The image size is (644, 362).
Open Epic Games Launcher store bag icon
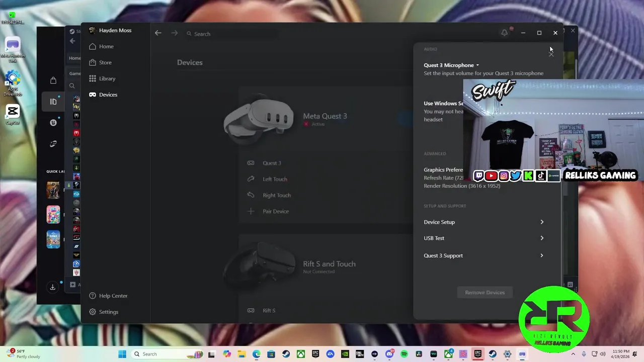[53, 80]
